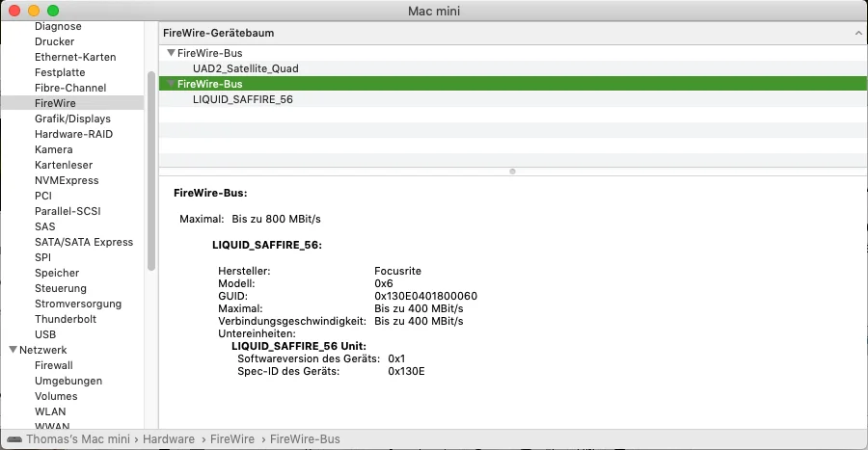Click the Mac mini icon in path bar
This screenshot has width=868, height=450.
pyautogui.click(x=14, y=439)
